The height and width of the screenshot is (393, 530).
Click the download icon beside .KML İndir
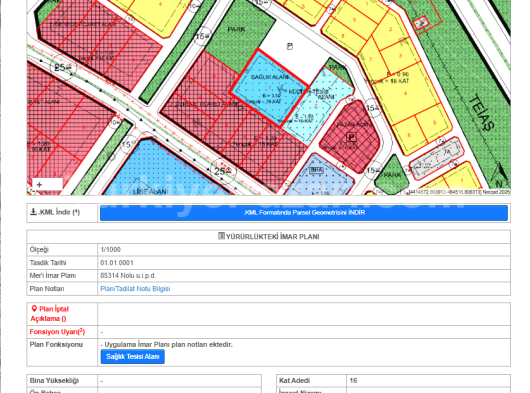(33, 212)
